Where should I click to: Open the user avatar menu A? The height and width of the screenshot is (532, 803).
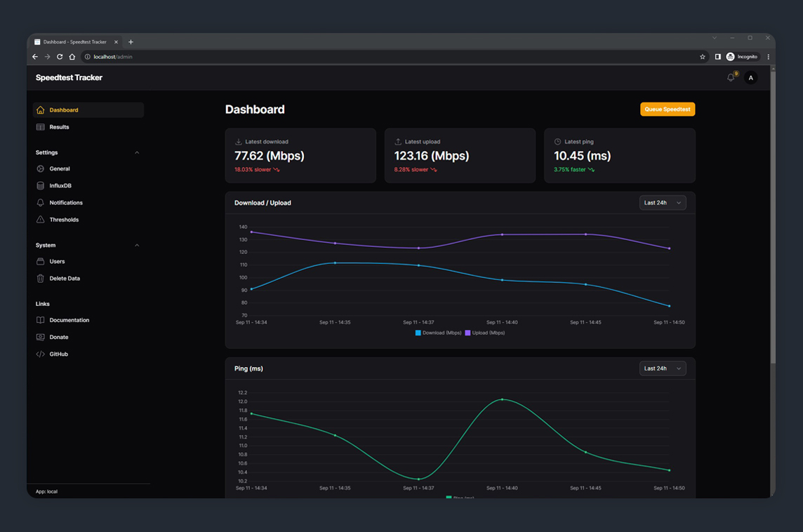(751, 78)
